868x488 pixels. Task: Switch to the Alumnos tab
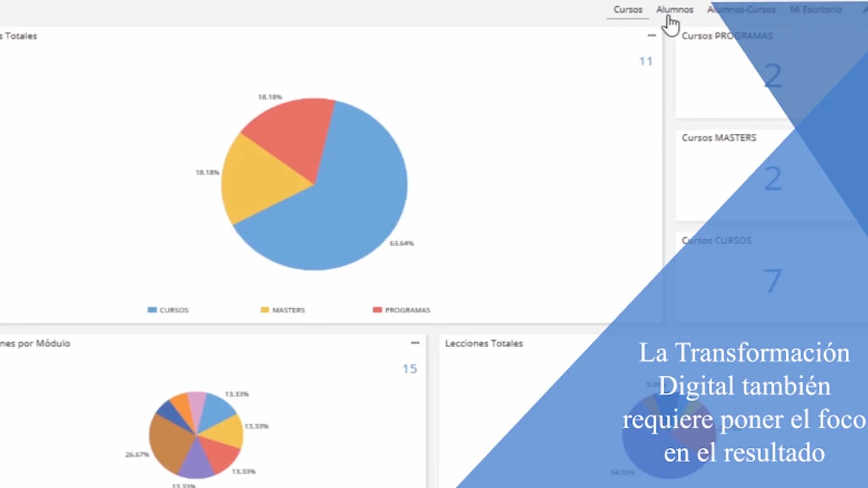(x=675, y=10)
